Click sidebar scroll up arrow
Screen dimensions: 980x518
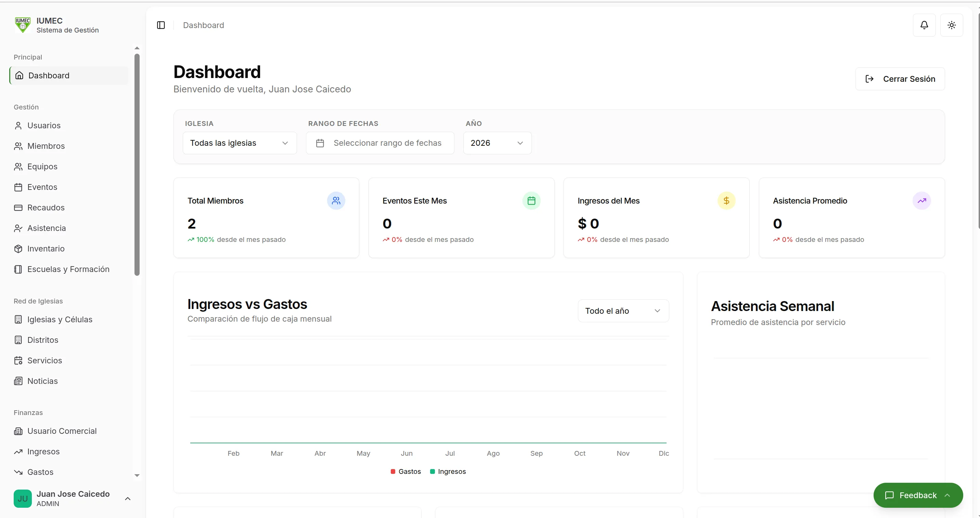point(137,48)
